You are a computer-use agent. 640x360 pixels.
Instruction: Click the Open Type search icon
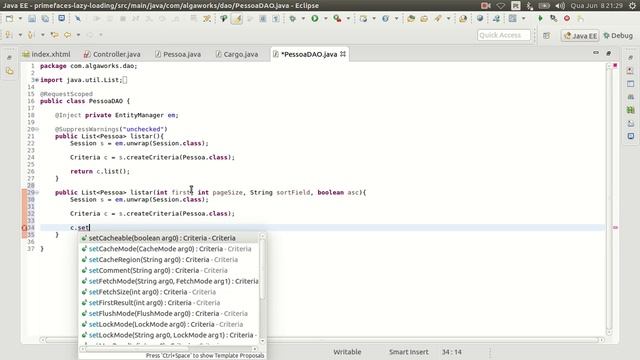pos(411,18)
